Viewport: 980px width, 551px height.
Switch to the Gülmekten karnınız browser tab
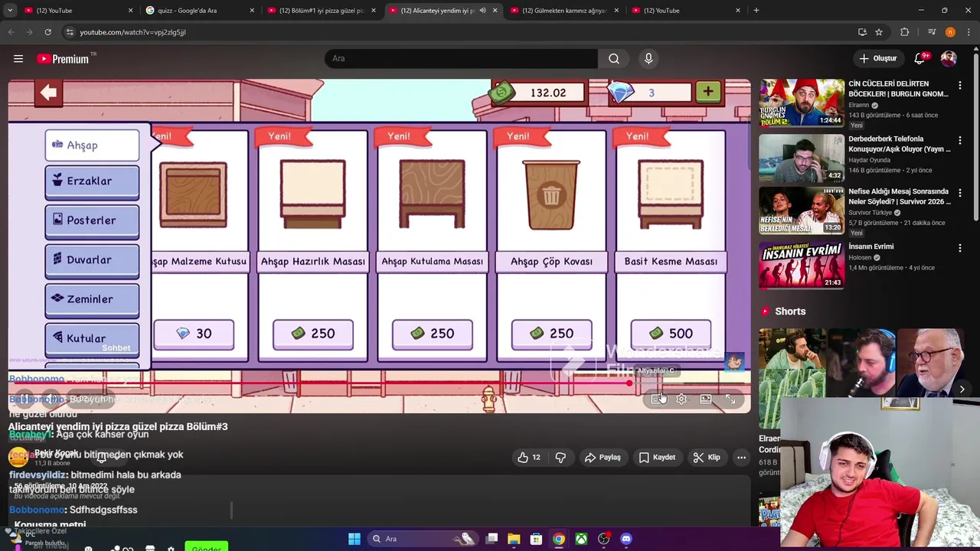(x=564, y=11)
